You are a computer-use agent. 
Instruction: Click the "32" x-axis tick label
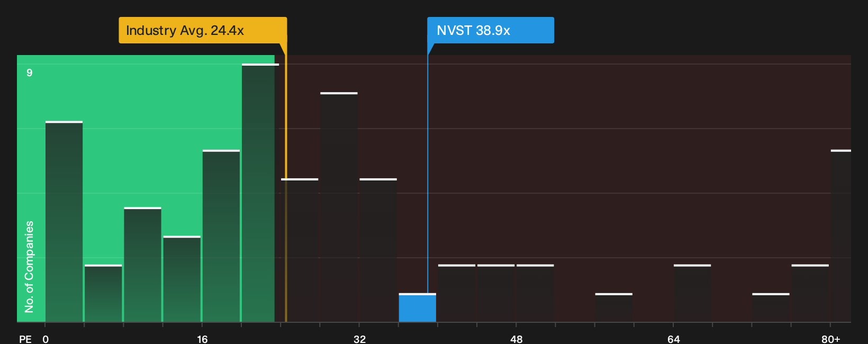[359, 339]
